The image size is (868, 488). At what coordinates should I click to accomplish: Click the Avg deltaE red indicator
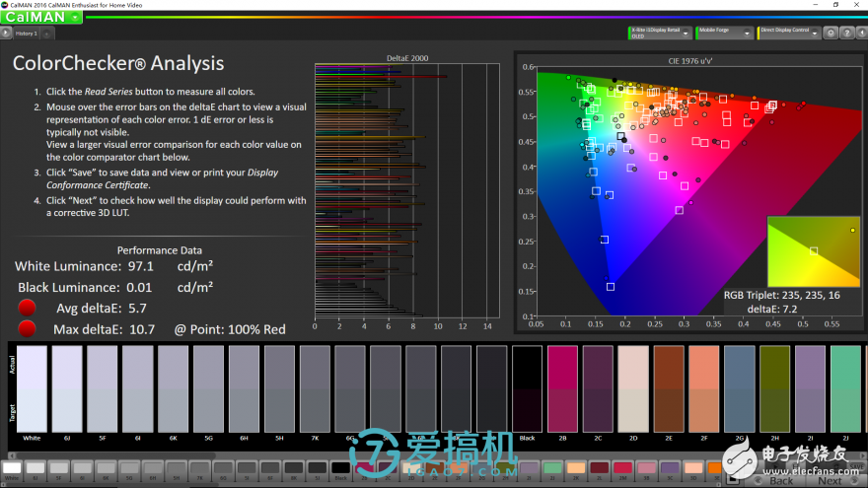point(28,309)
